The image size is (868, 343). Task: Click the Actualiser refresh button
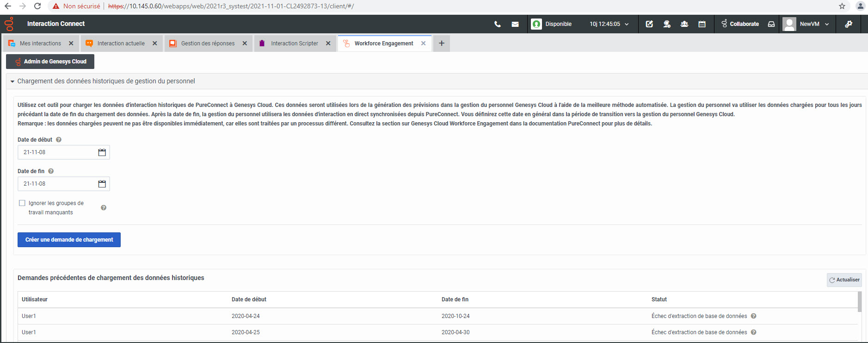point(844,280)
